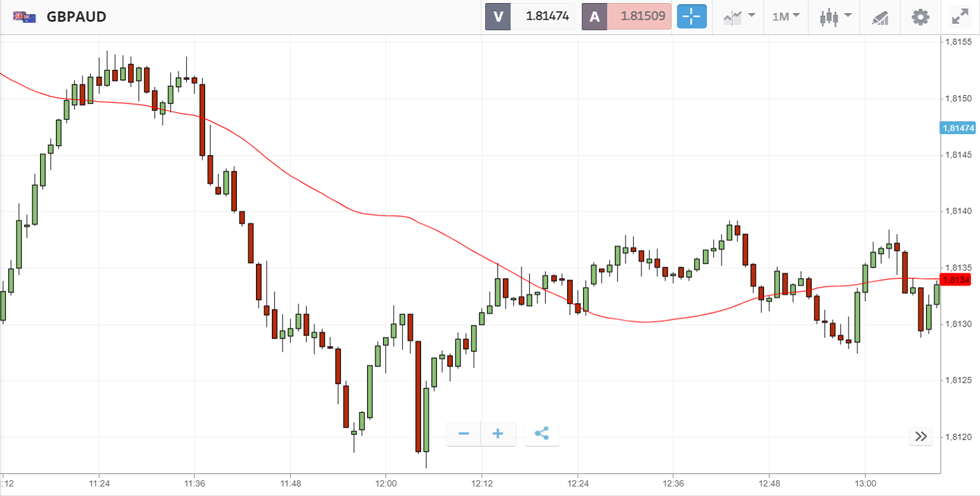Select the drawing tools pencil icon
This screenshot has height=496, width=980.
point(880,17)
